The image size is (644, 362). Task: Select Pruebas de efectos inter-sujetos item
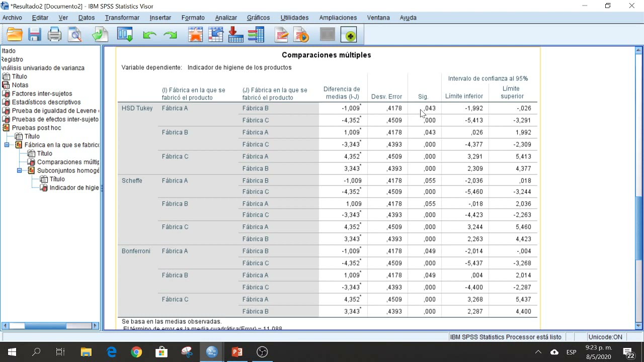click(x=51, y=119)
